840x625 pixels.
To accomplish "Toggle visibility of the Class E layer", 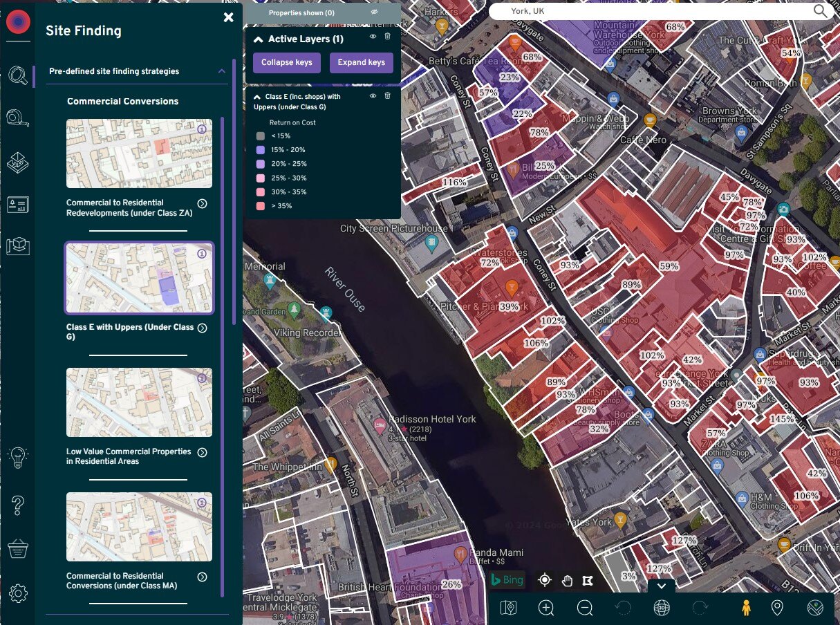I will (x=373, y=96).
